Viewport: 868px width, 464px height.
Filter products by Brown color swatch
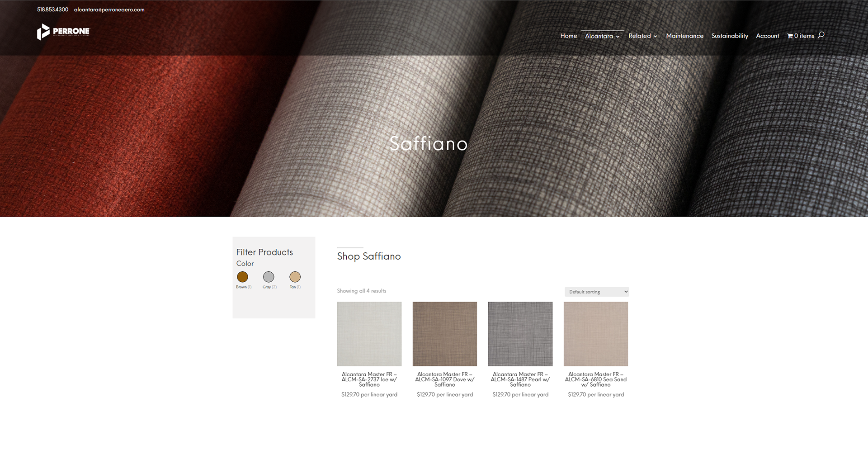coord(242,277)
